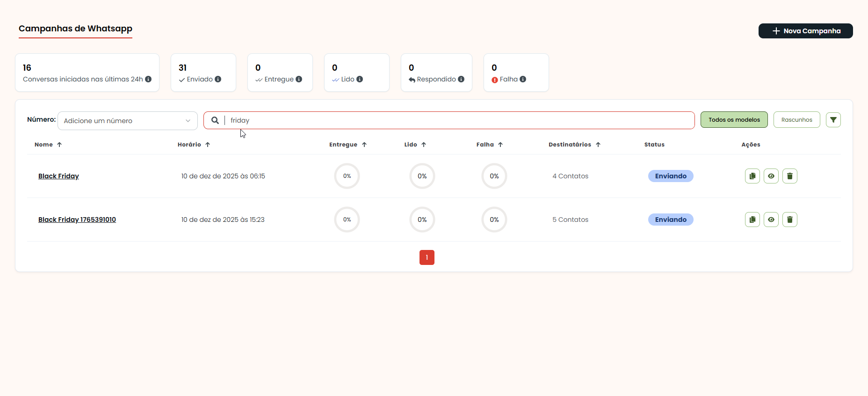This screenshot has height=396, width=868.
Task: View Black Friday 1765391010 via eye icon
Action: click(x=771, y=220)
